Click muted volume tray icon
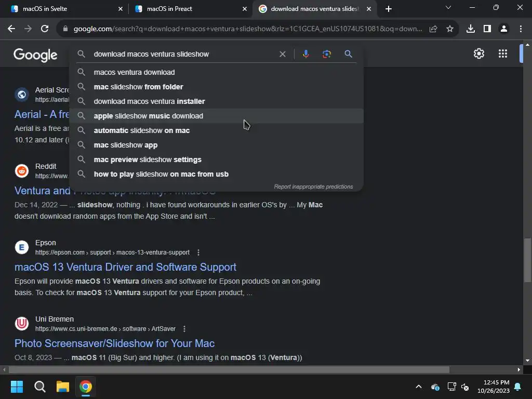The height and width of the screenshot is (399, 532). [465, 387]
